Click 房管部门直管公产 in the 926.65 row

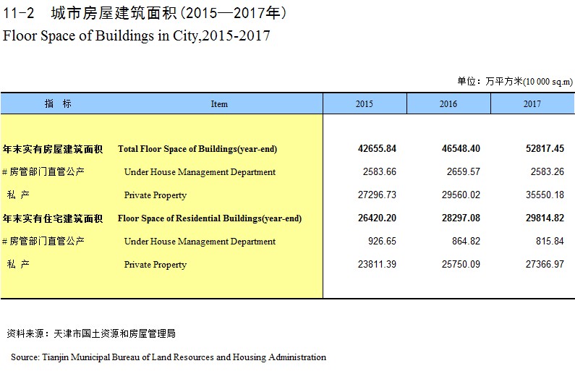47,242
